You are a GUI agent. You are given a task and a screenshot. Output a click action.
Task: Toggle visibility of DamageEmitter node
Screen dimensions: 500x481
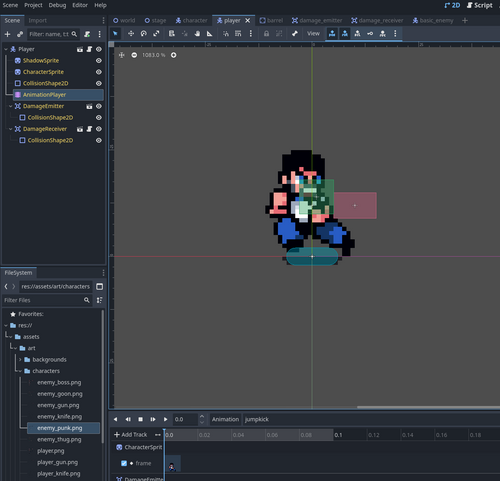click(99, 106)
